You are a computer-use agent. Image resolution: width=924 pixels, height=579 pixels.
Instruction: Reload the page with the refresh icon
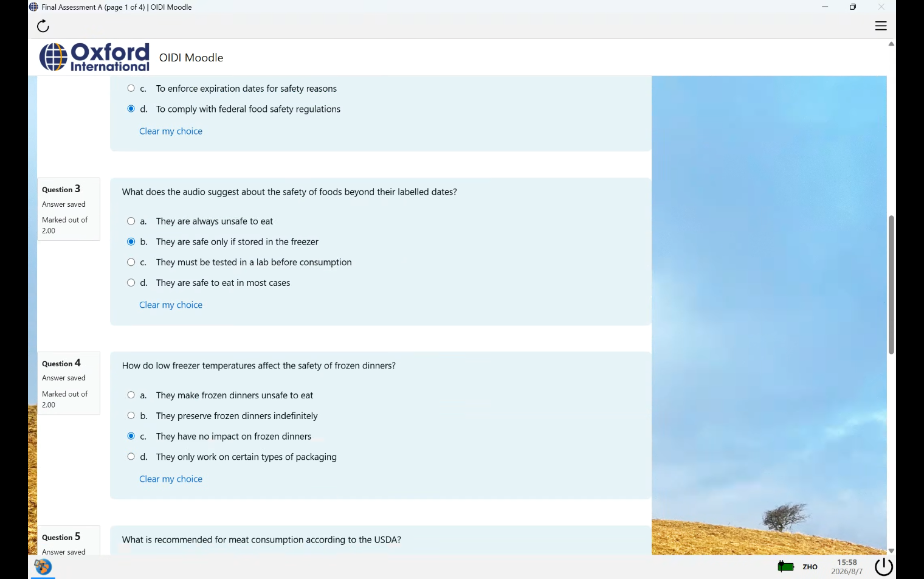point(43,26)
